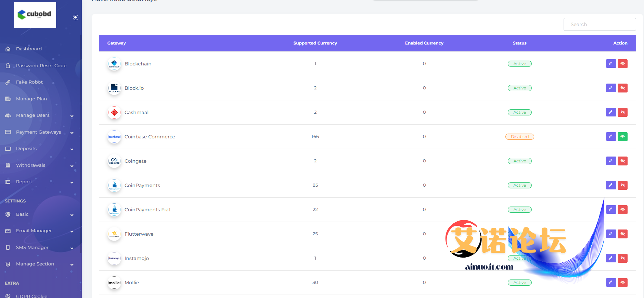Click the Supported Currency column header
The image size is (644, 298).
(x=315, y=43)
